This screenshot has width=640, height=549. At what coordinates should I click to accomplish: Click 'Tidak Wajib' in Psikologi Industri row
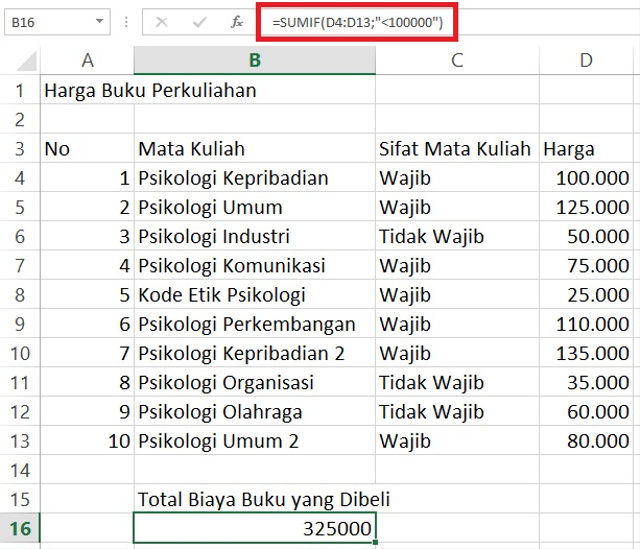tap(457, 236)
